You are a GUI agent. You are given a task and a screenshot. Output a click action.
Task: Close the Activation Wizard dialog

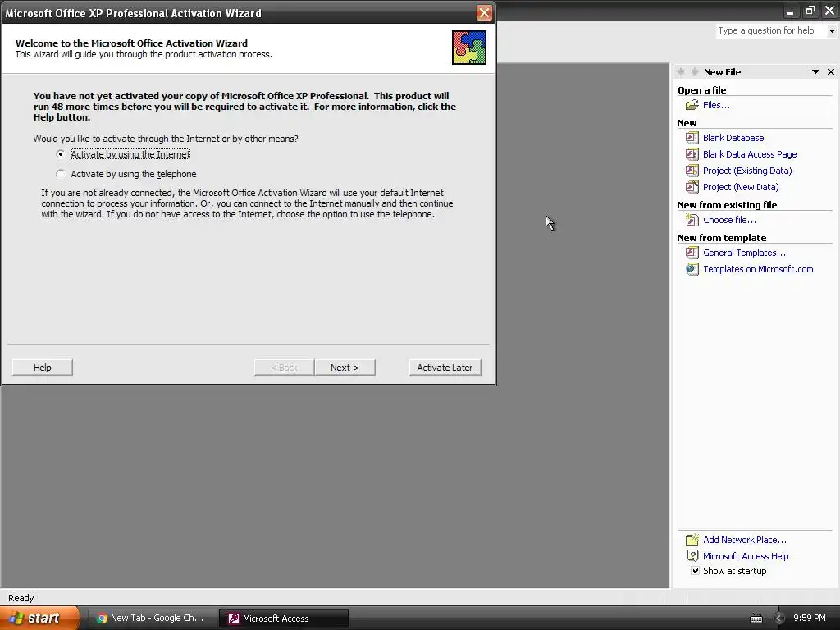[484, 13]
